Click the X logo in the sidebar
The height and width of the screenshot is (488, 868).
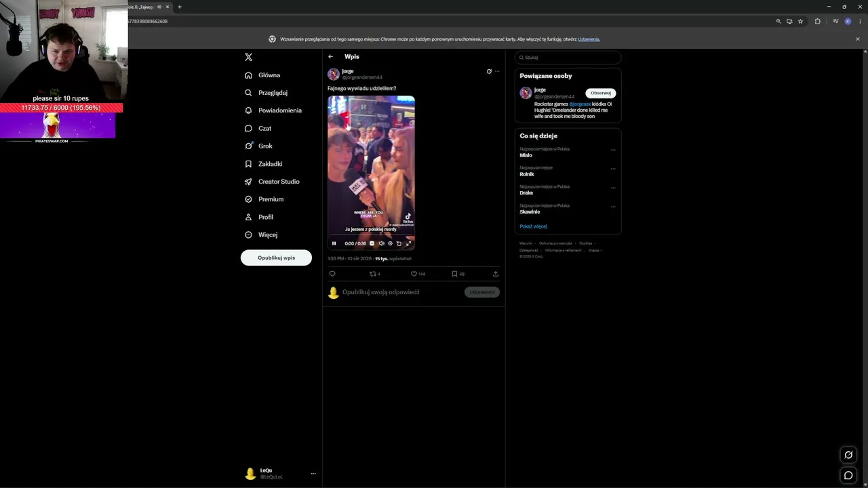(x=249, y=58)
